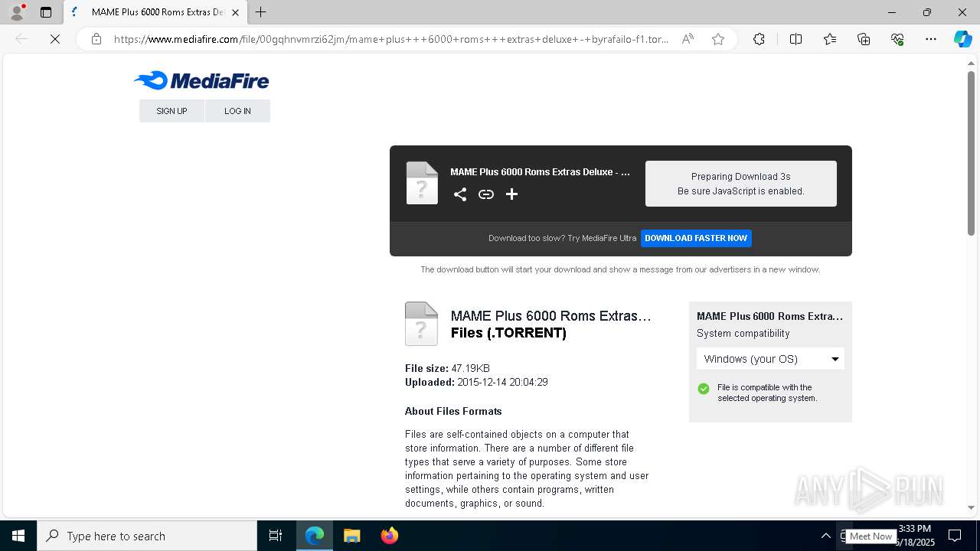Click the plus icon to save file
Viewport: 980px width, 551px height.
[x=511, y=194]
